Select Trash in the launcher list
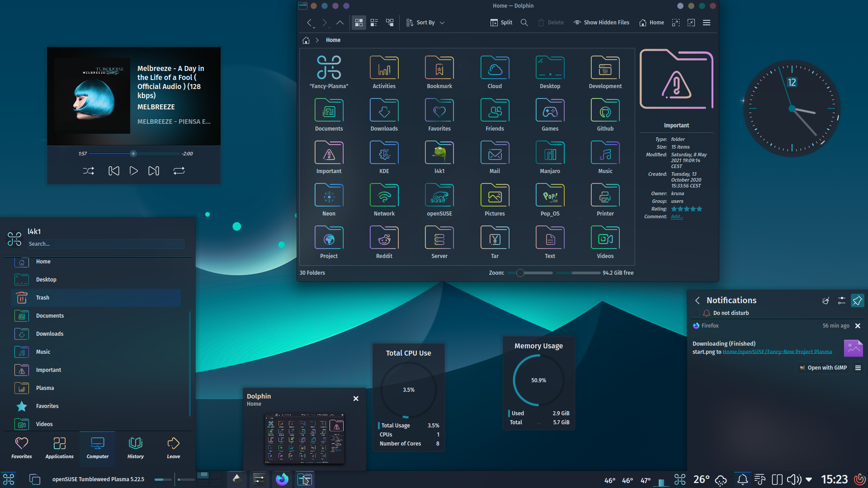 coord(96,298)
